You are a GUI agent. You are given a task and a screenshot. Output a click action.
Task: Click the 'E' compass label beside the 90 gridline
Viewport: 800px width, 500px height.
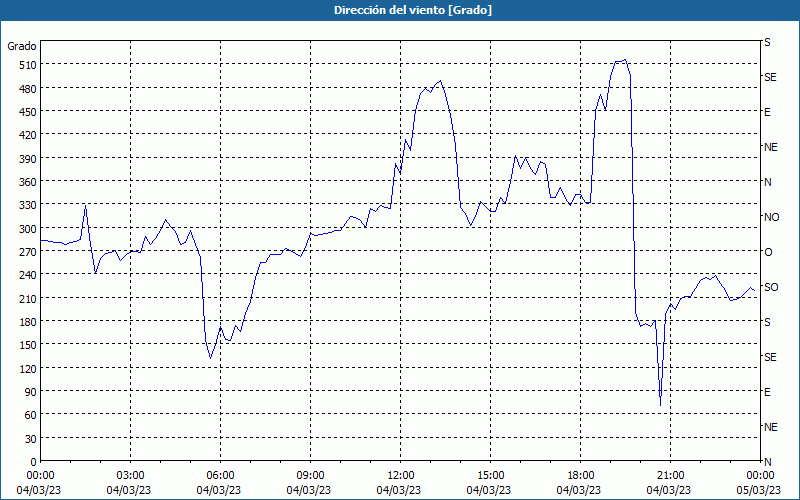[767, 392]
